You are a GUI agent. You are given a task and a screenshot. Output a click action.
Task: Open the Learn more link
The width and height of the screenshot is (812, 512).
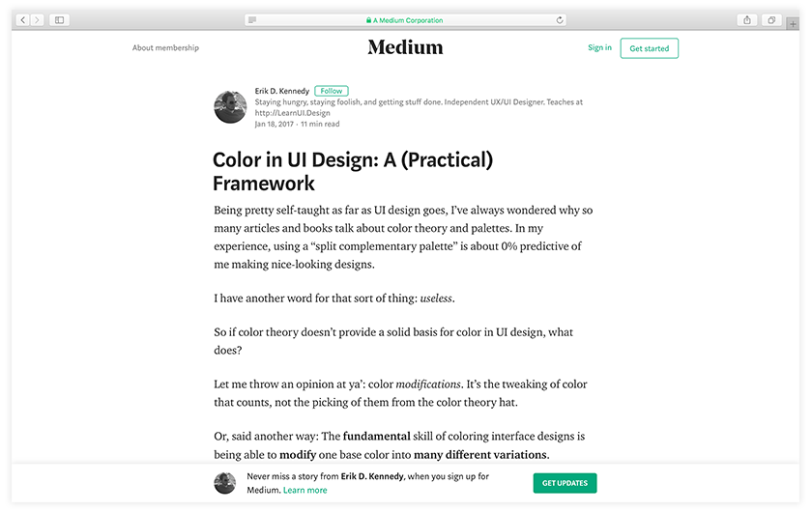pos(305,490)
